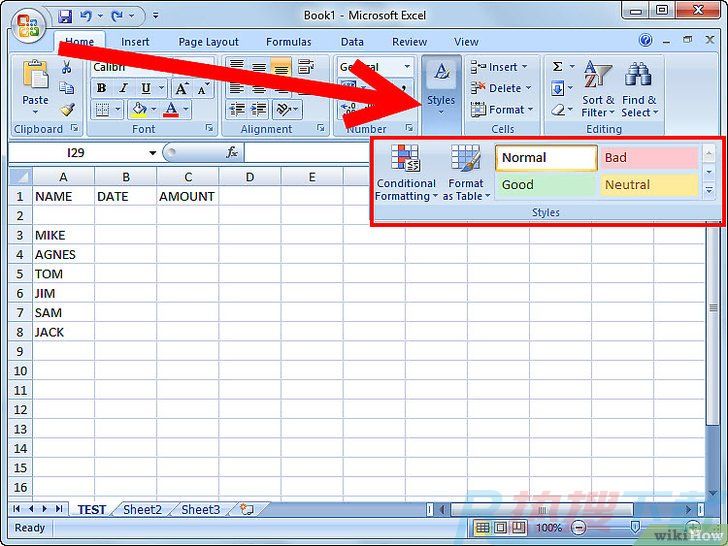Click the Paste icon in Clipboard group
The height and width of the screenshot is (546, 728).
coord(35,82)
